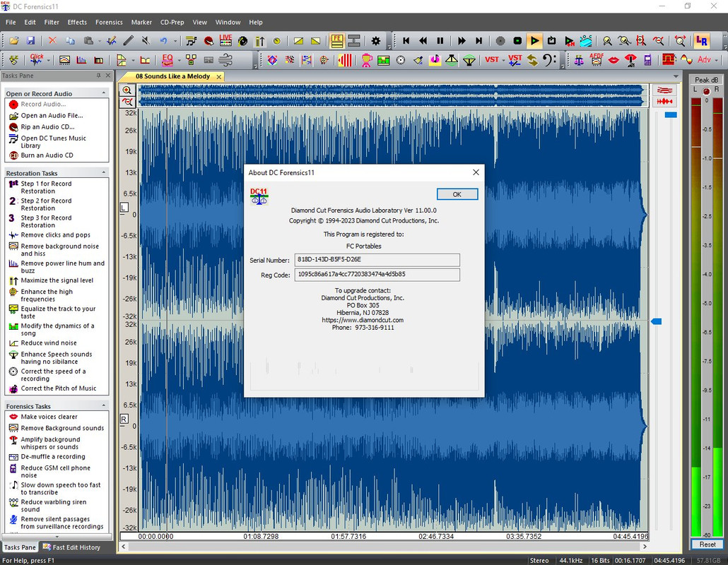Click the red Click noise filter icon
Viewport: 728px width, 565px height.
point(36,59)
